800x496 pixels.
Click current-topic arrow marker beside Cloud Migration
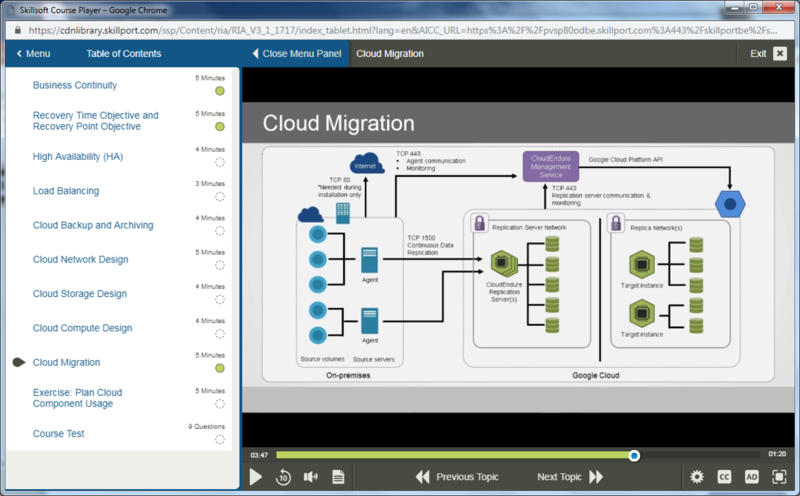pos(19,362)
